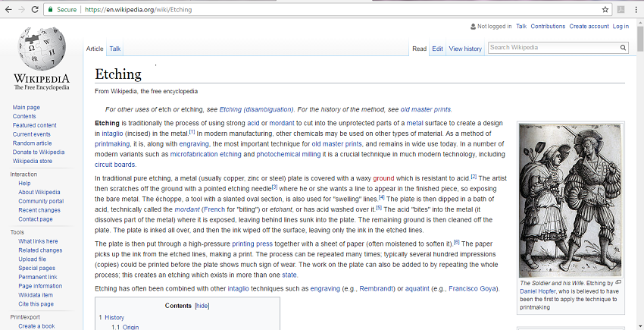Open the Help link
This screenshot has width=644, height=330.
click(24, 183)
